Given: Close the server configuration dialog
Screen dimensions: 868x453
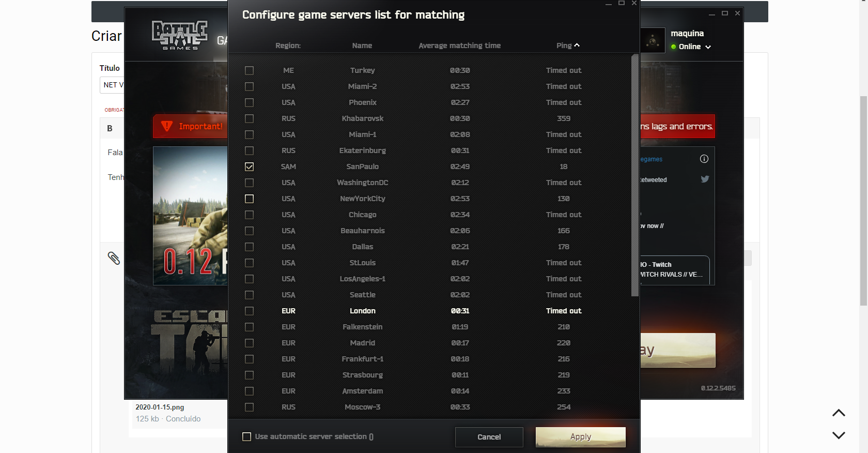Looking at the screenshot, I should pyautogui.click(x=634, y=3).
